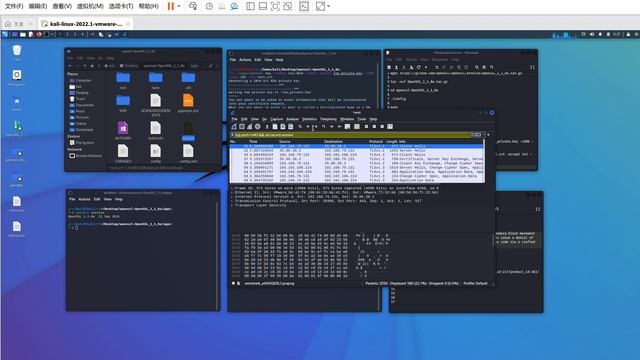Sort packets by the Source column header
The height and width of the screenshot is (360, 640).
click(x=284, y=141)
